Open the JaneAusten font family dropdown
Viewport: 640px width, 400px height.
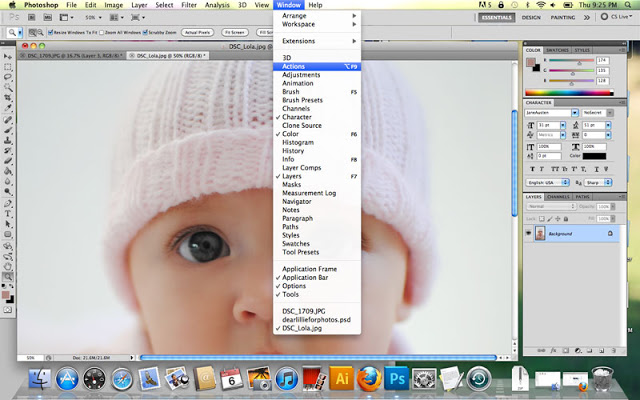click(x=575, y=113)
